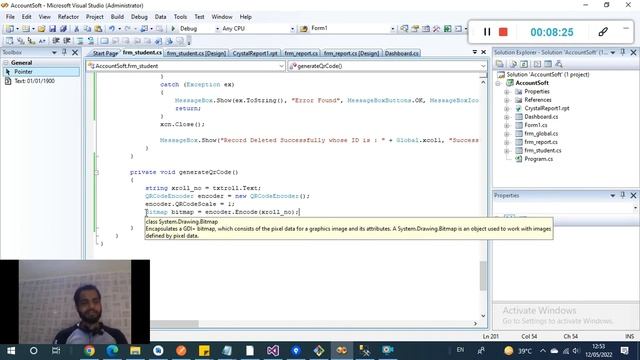
Task: Click the horizontal scrollbar right arrow
Action: click(x=476, y=324)
